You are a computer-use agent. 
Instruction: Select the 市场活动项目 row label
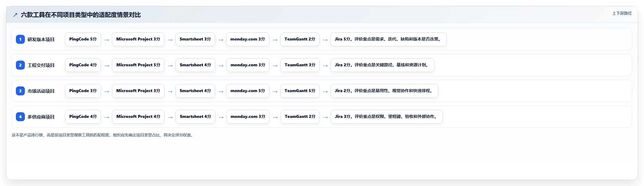(41, 91)
